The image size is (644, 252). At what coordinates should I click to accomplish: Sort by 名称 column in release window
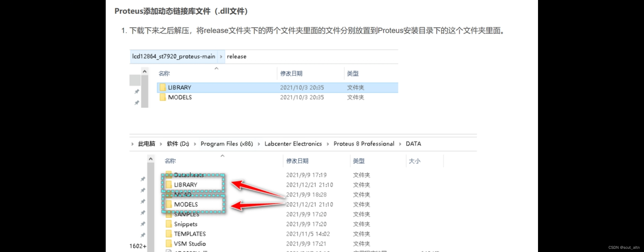coord(164,74)
